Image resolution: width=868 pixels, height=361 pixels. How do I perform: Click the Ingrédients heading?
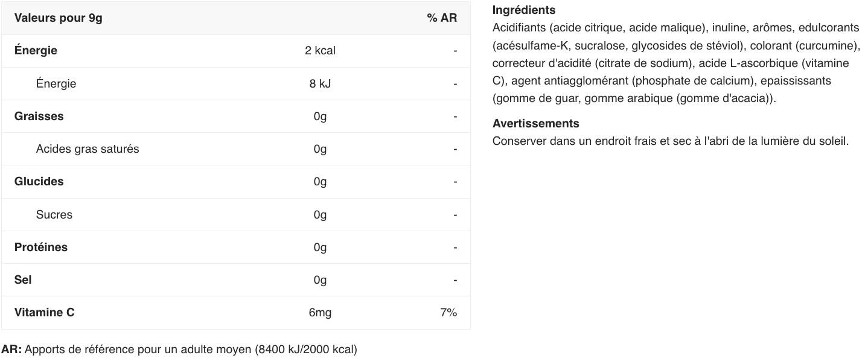[x=523, y=10]
